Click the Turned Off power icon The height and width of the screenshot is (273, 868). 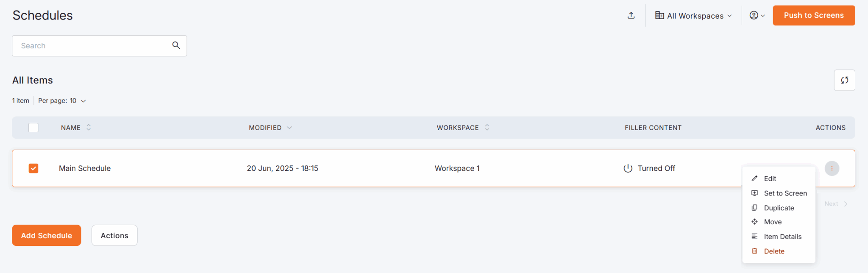pyautogui.click(x=627, y=168)
